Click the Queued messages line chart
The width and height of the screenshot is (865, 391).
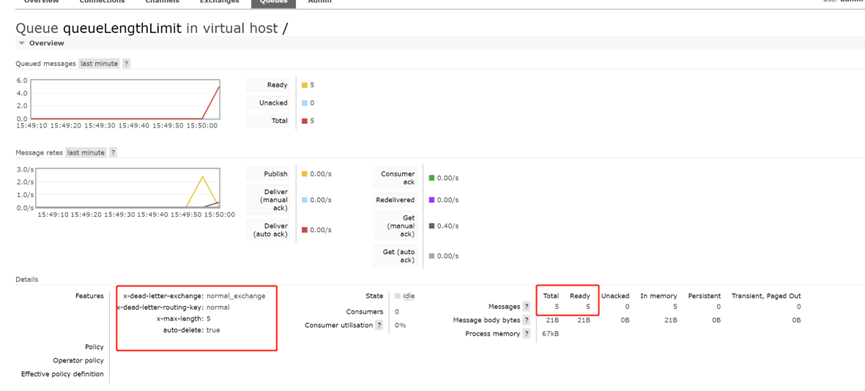[125, 99]
